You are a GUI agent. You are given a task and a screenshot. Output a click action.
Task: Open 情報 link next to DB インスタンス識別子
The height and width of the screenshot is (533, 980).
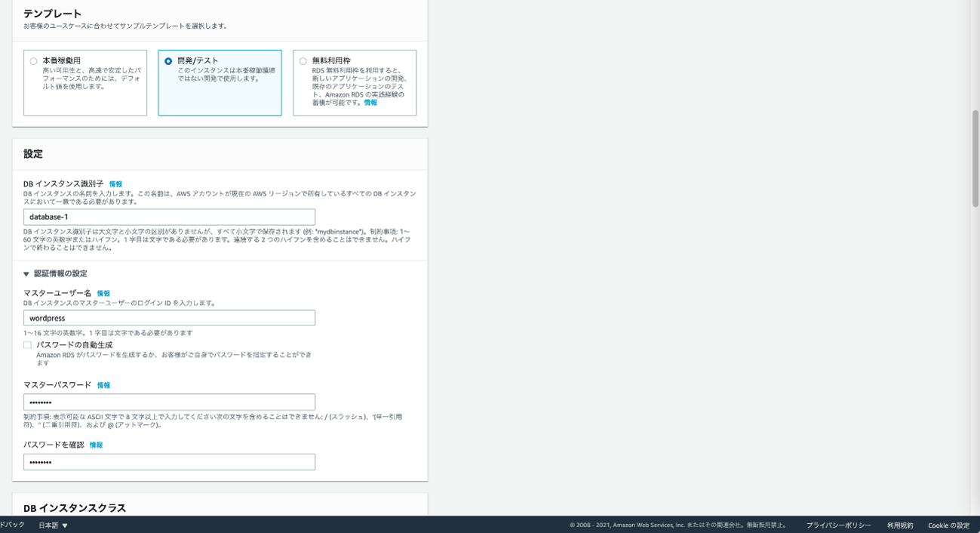115,184
